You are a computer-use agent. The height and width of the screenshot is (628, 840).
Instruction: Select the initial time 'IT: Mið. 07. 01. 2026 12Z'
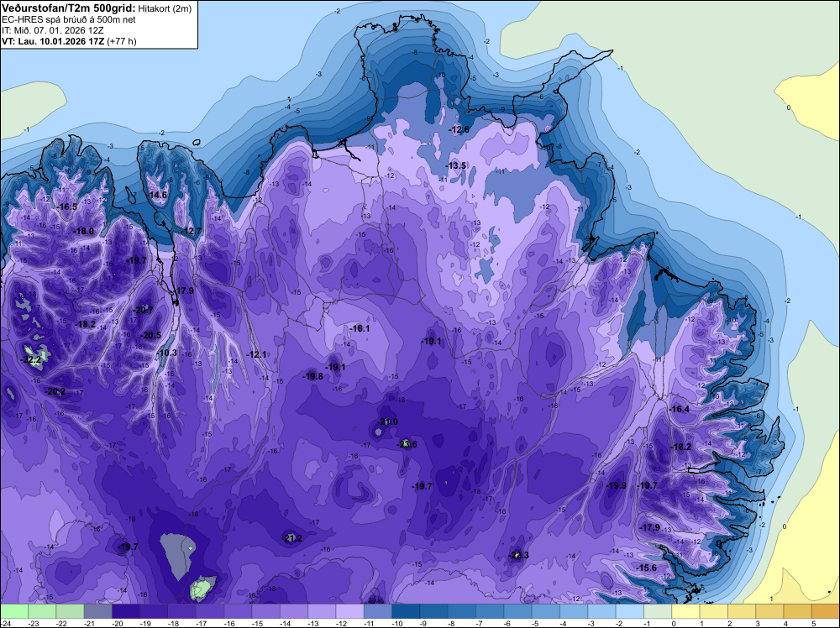click(x=52, y=30)
